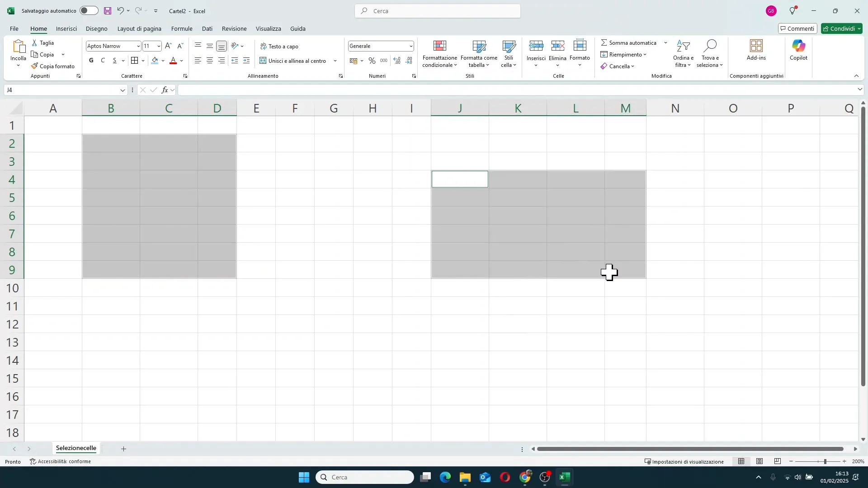Open Formattazione condizionale menu
The image size is (868, 488).
(x=440, y=54)
